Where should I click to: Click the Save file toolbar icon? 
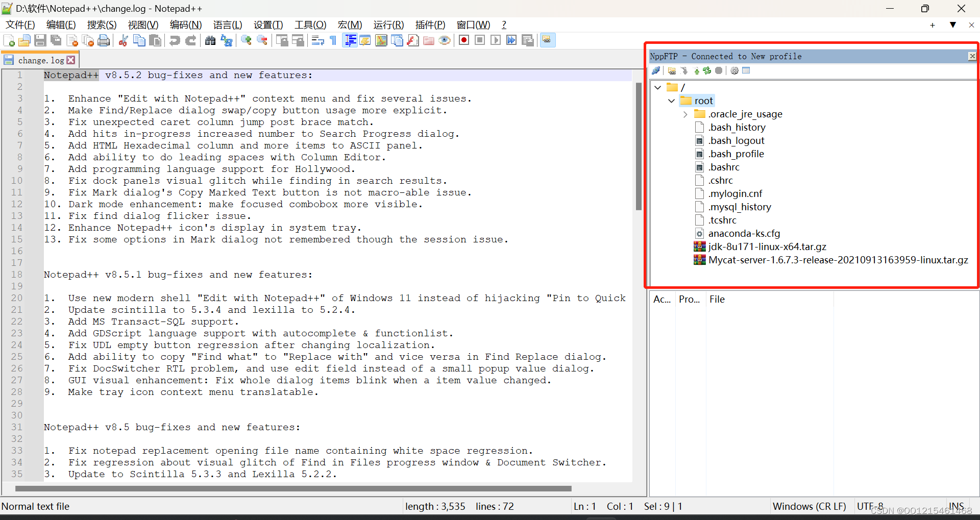(40, 40)
